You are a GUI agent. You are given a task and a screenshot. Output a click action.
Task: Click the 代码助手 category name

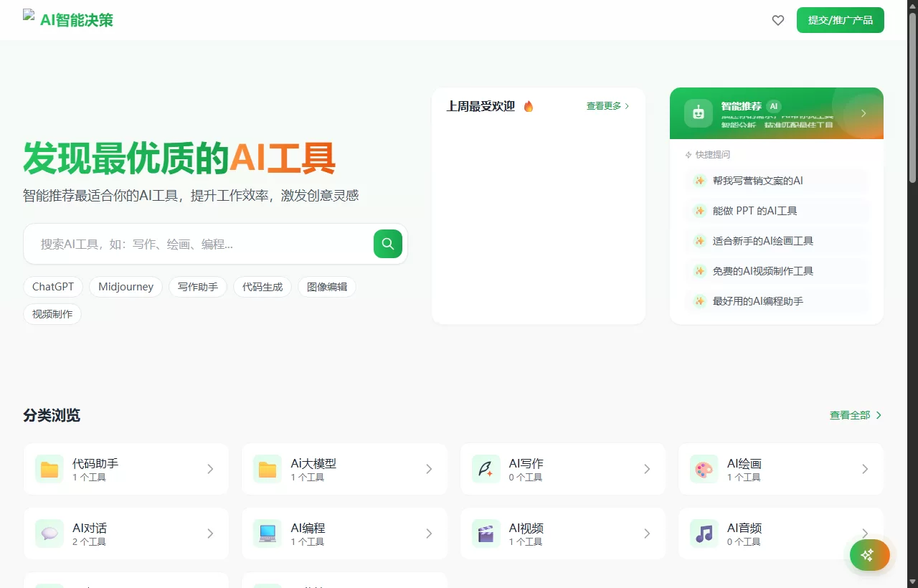click(95, 463)
